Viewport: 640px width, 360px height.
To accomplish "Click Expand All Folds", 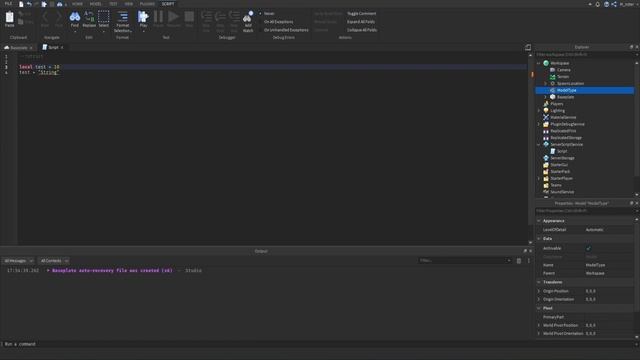I will coord(361,22).
